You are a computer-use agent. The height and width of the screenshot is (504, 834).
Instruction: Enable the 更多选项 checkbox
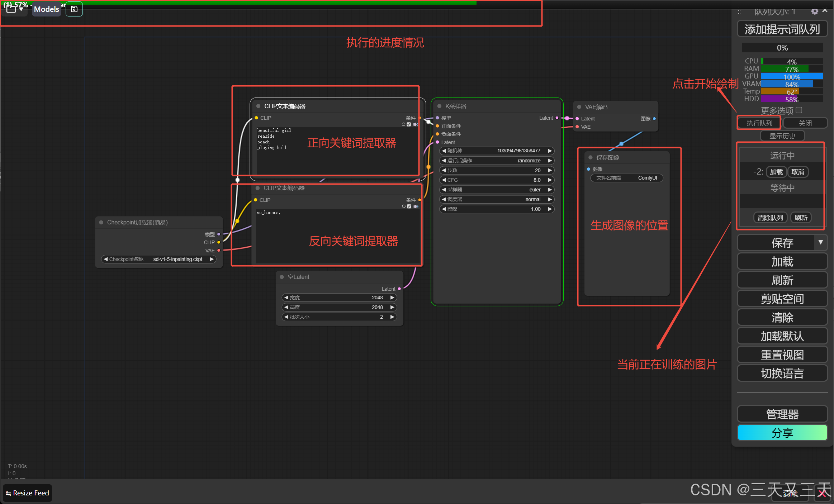pos(799,110)
